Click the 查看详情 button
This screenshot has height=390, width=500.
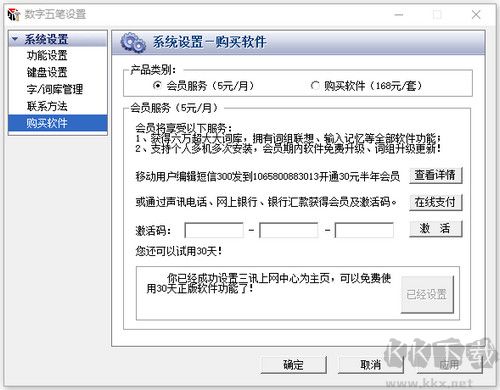point(435,175)
